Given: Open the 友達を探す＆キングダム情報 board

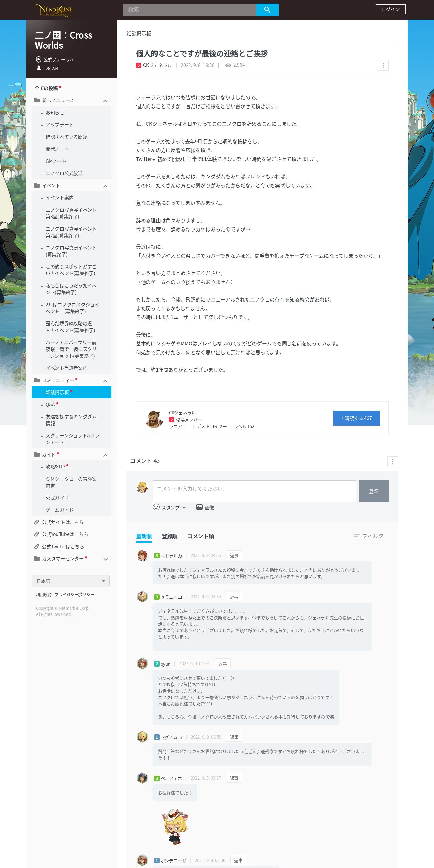Looking at the screenshot, I should [x=71, y=420].
